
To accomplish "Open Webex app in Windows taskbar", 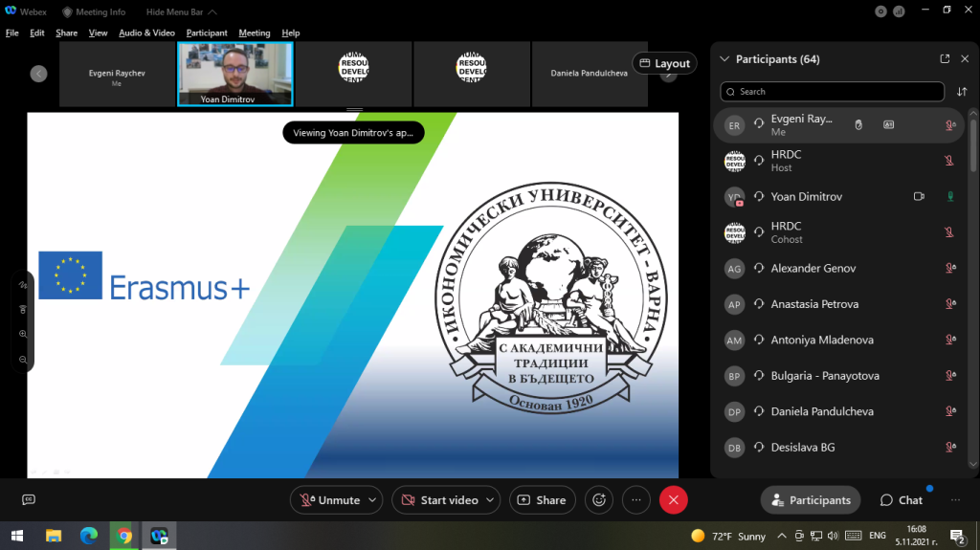I will pos(159,536).
